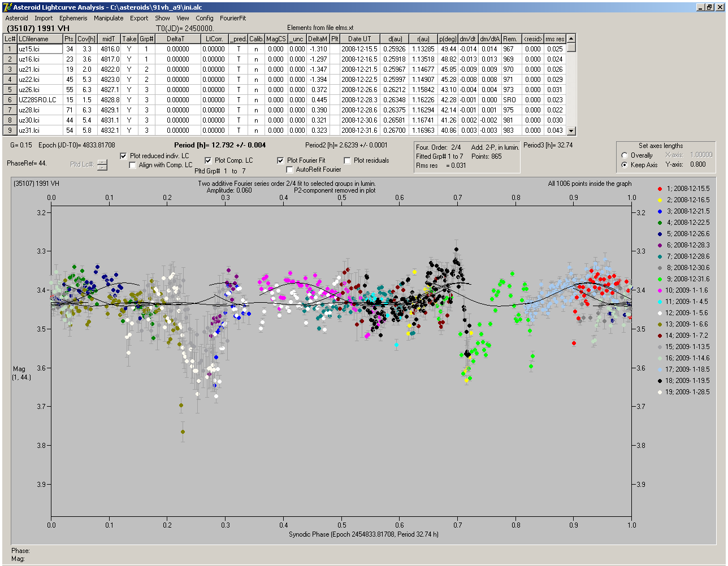Select the Keep Axis radio button
Viewport: 728px width, 566px height.
(x=625, y=165)
